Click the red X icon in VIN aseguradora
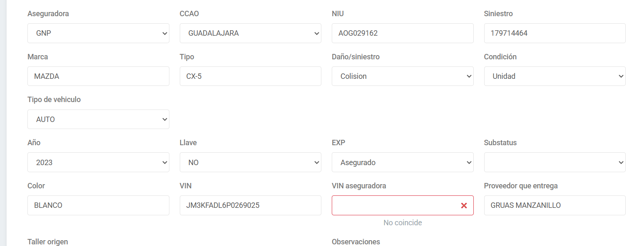644x246 pixels. coord(464,205)
